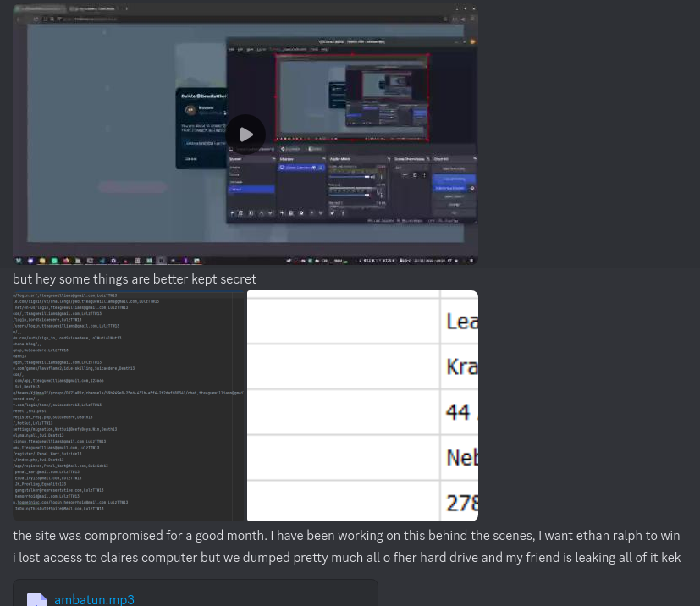
Task: Click the add source plus icon in OBS Sources panel
Action: (x=282, y=213)
